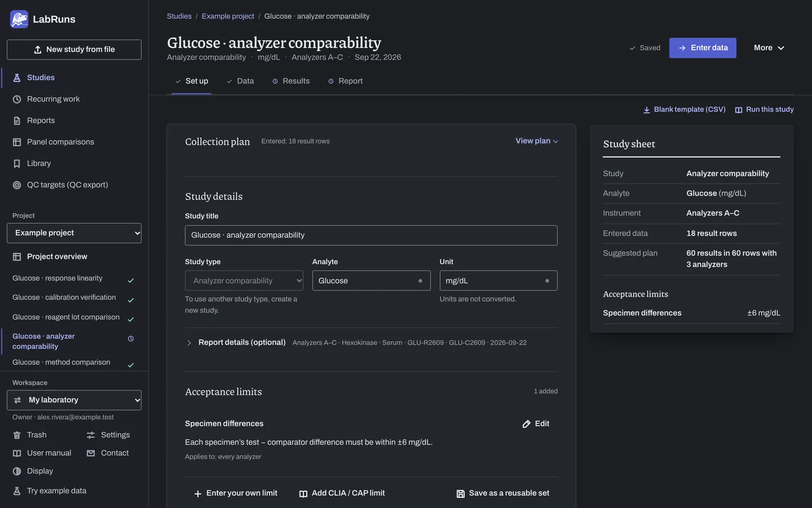The height and width of the screenshot is (508, 812).
Task: Click the Enter data button
Action: (x=703, y=48)
